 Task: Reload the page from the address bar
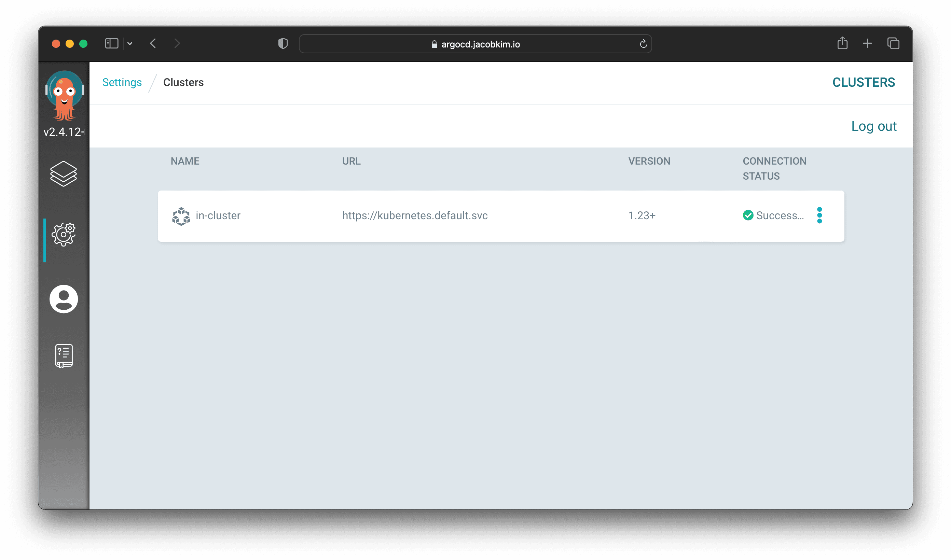point(643,43)
